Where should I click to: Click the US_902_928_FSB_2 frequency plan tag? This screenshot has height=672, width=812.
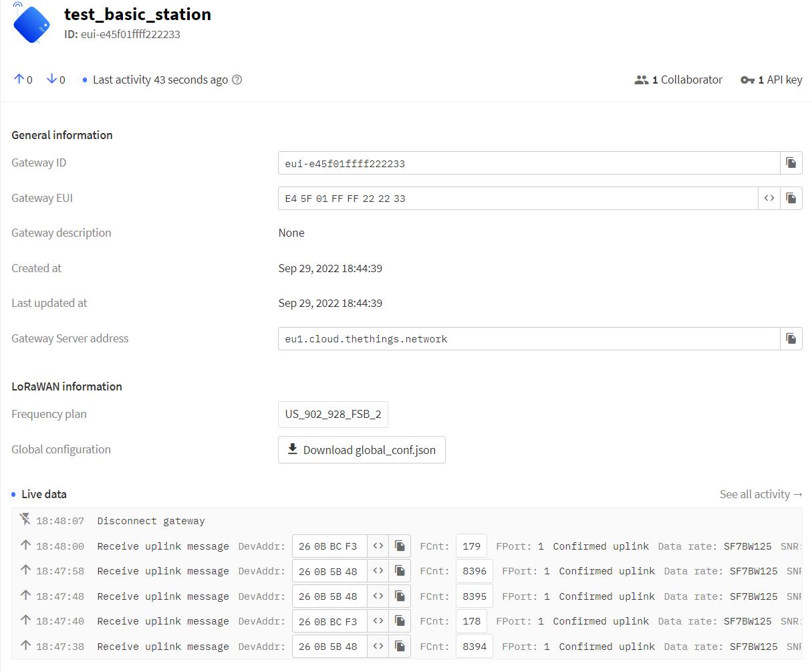333,415
